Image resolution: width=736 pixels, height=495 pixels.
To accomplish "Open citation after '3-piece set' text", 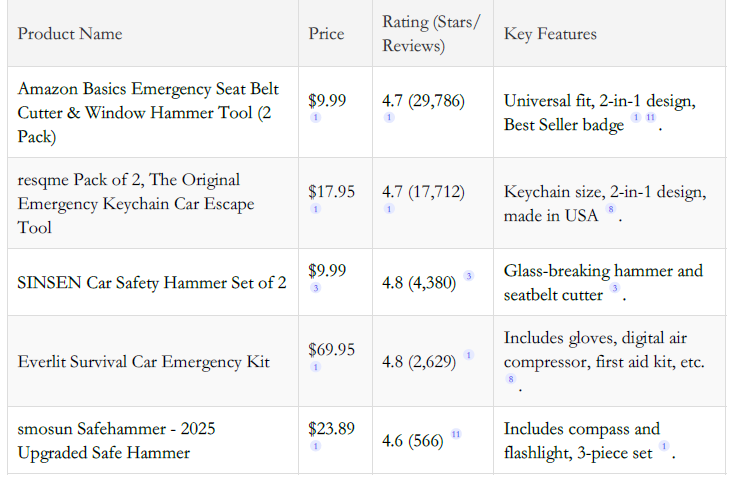I will [664, 446].
